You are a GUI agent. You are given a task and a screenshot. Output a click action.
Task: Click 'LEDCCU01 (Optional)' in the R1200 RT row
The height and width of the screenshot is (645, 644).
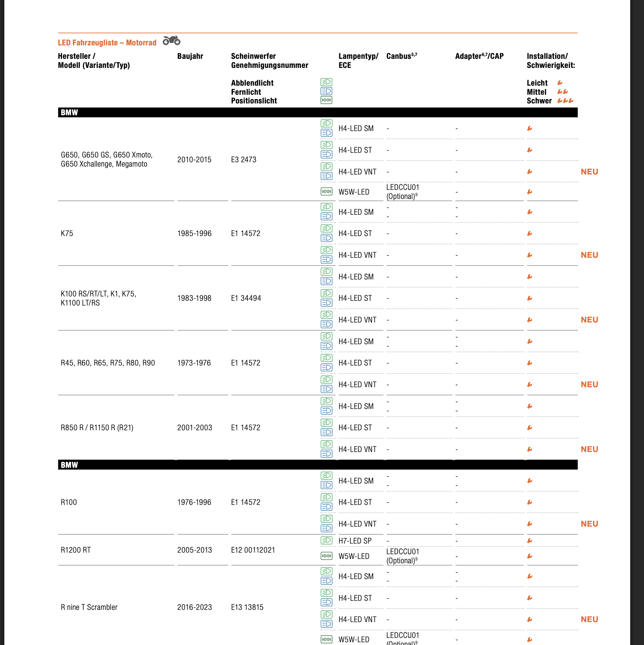tap(403, 556)
